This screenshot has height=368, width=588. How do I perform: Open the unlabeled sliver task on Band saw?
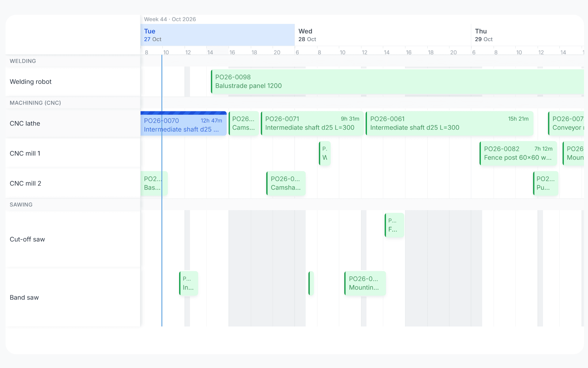(x=311, y=283)
